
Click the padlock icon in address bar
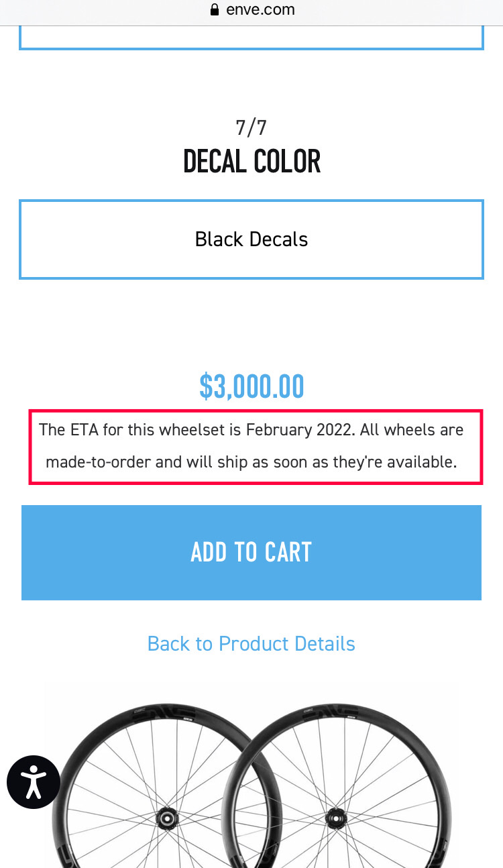(x=215, y=10)
